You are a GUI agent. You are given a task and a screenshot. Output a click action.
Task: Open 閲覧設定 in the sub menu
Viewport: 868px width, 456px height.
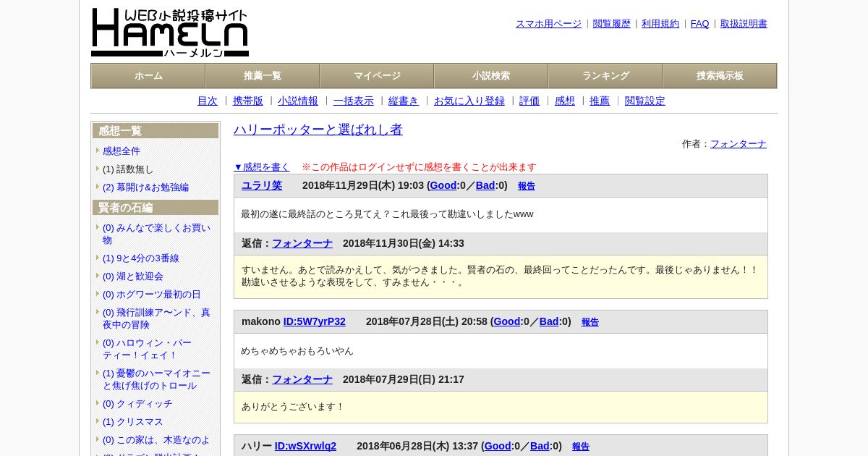pos(645,101)
